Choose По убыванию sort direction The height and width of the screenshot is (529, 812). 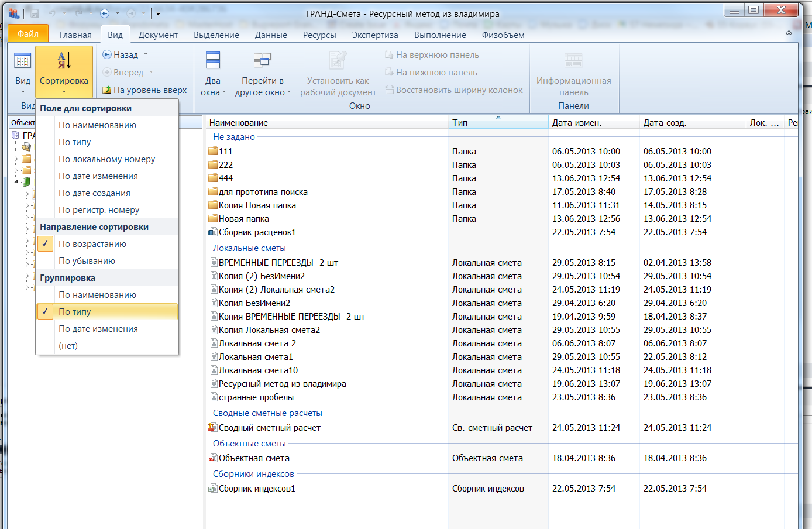pos(87,261)
